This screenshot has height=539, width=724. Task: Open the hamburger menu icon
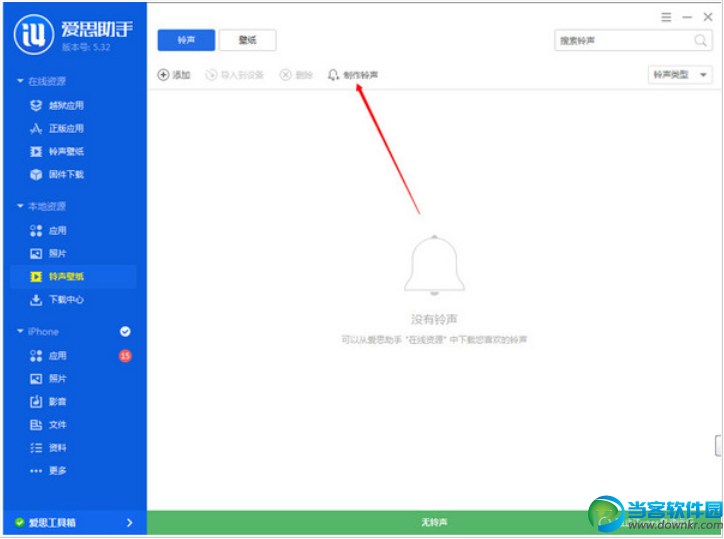(666, 17)
